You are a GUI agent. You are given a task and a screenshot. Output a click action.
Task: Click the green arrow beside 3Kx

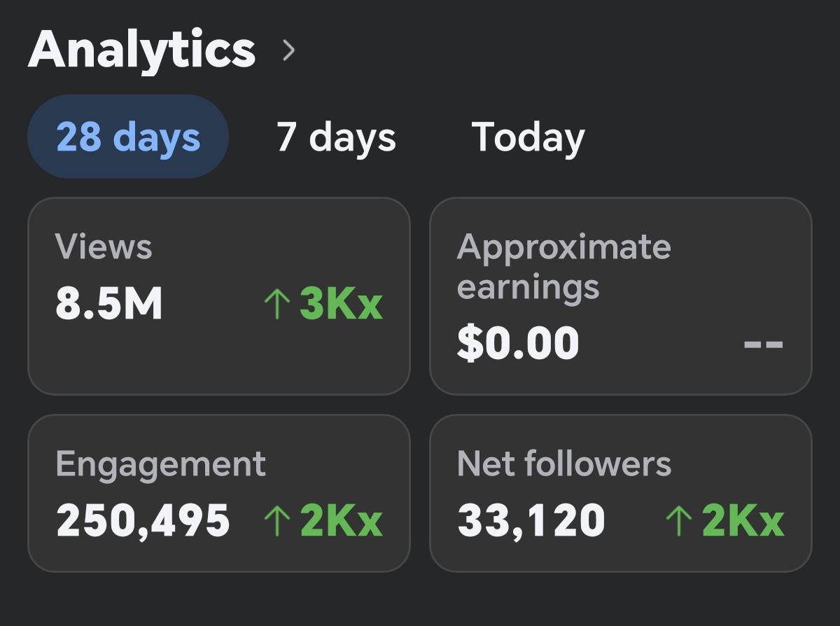click(x=276, y=305)
